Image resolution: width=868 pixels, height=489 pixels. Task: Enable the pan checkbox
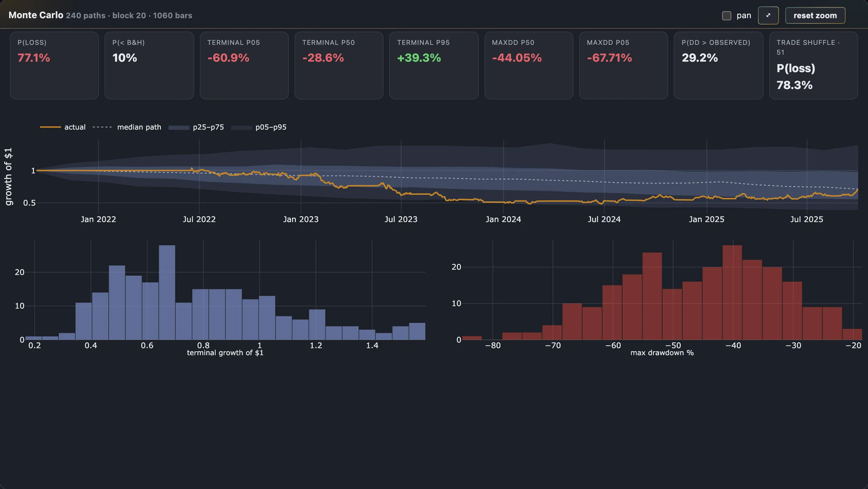(x=727, y=16)
